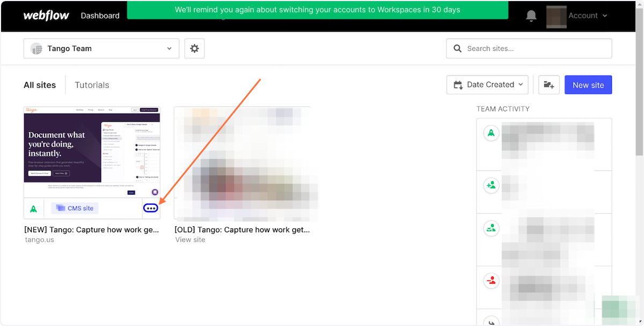
Task: Click the published rocket icon on CMS site card
Action: click(x=33, y=209)
